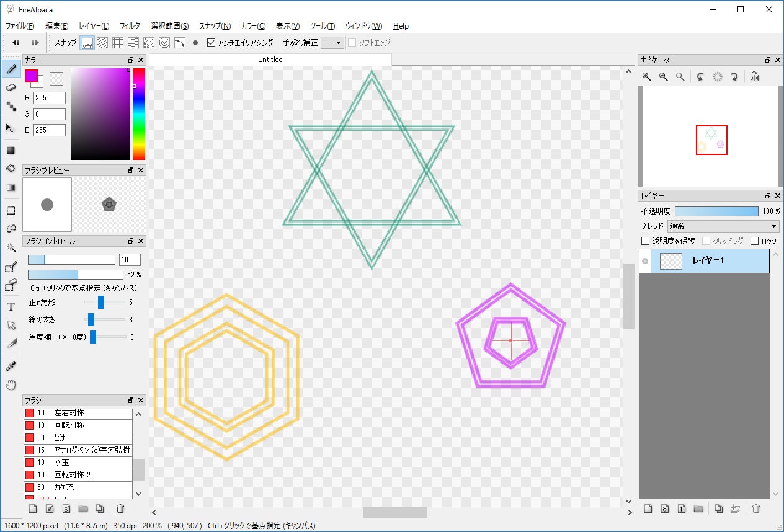This screenshot has height=532, width=784.
Task: Zoom out using the Navigator minus magnifier
Action: pyautogui.click(x=664, y=77)
